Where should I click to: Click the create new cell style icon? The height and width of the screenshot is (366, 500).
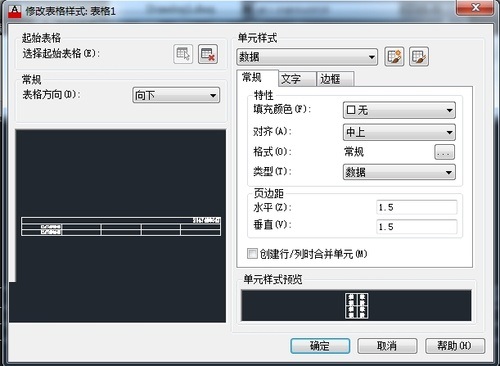click(394, 57)
